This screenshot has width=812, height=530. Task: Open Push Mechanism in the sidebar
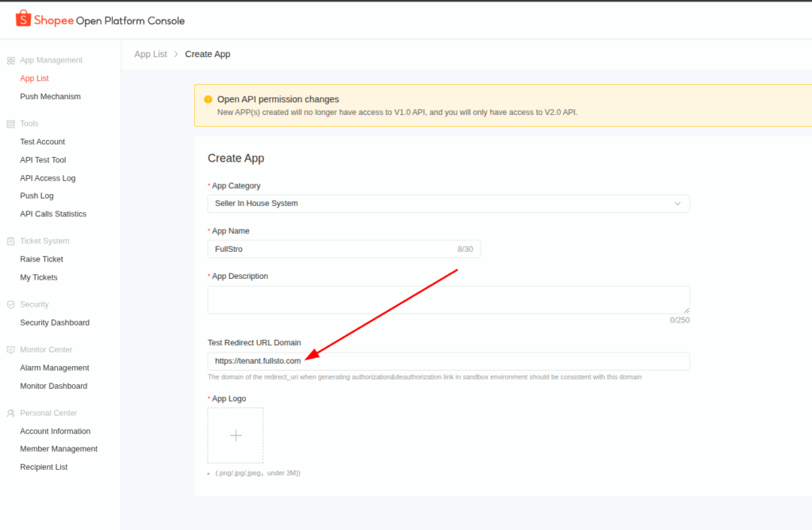pos(50,97)
